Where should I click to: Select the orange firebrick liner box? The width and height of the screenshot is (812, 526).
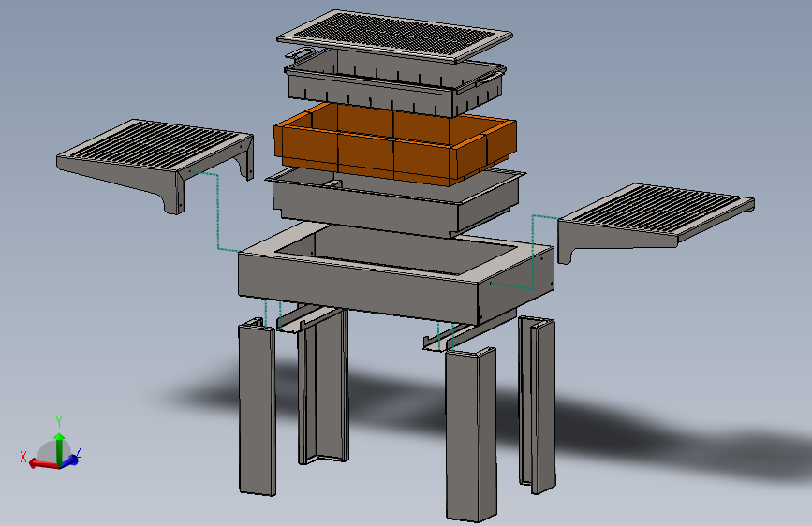pyautogui.click(x=394, y=144)
